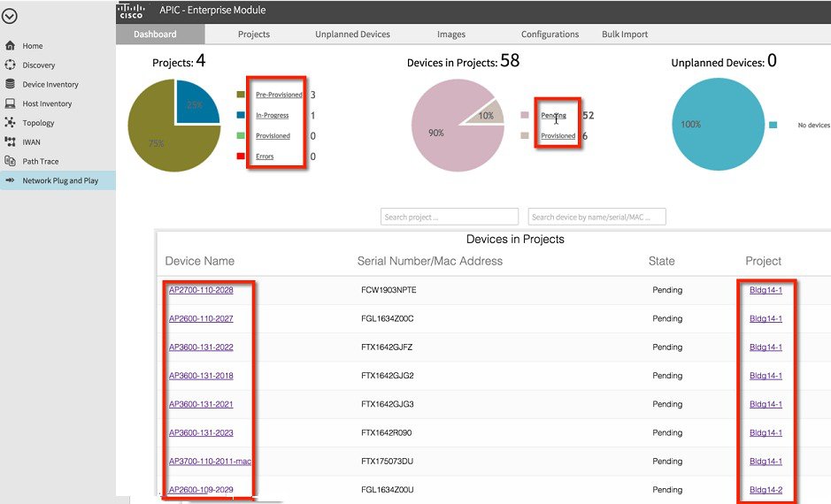Click the Errors projects link

coord(265,157)
